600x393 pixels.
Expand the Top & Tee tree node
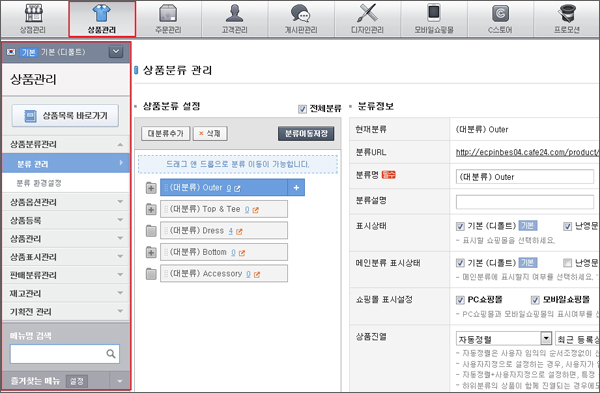point(151,209)
